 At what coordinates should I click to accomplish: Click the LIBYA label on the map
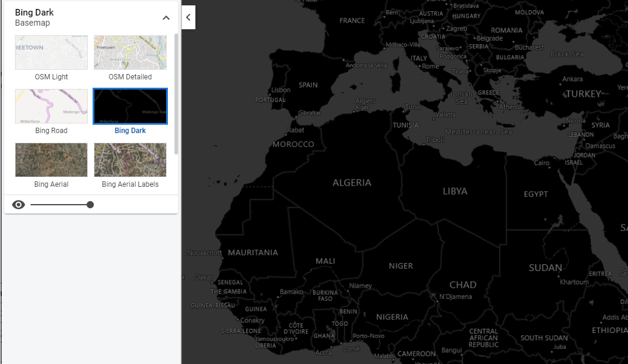coord(455,191)
